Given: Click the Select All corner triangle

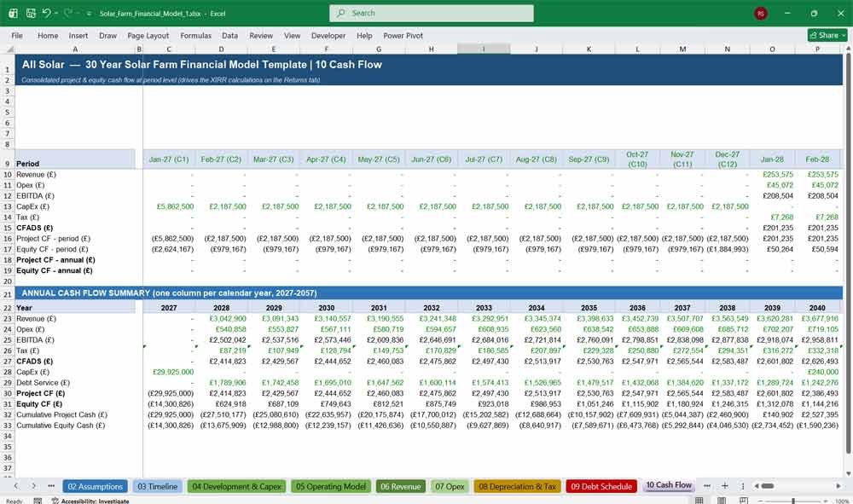Looking at the screenshot, I should [9, 49].
